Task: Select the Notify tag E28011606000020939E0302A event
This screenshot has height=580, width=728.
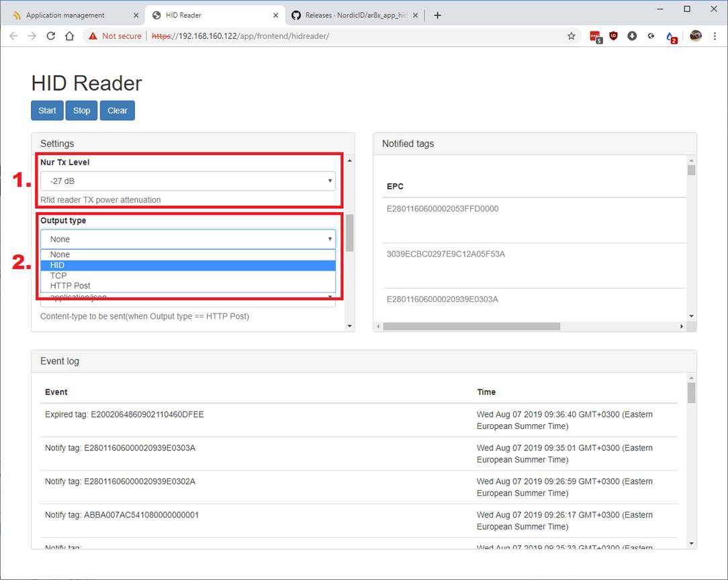Action: (x=120, y=481)
